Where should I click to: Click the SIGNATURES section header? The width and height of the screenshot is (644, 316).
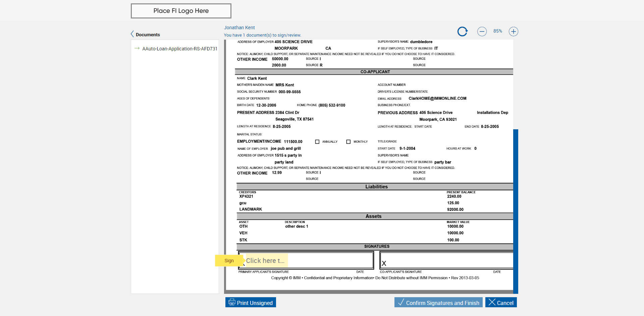coord(377,246)
